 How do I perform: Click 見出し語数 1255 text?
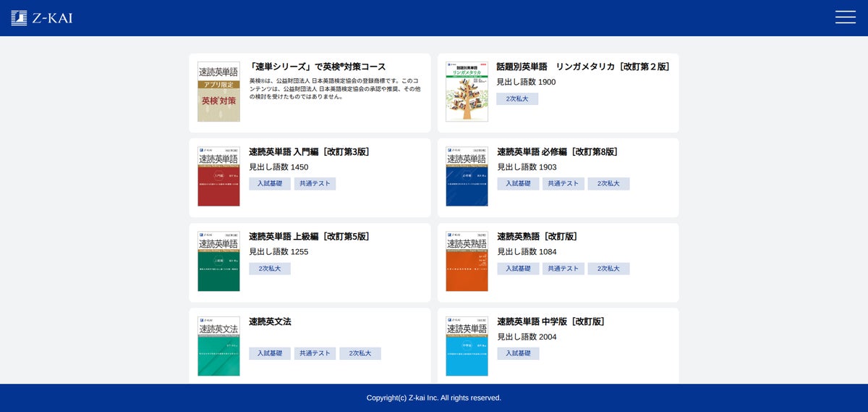tap(278, 252)
